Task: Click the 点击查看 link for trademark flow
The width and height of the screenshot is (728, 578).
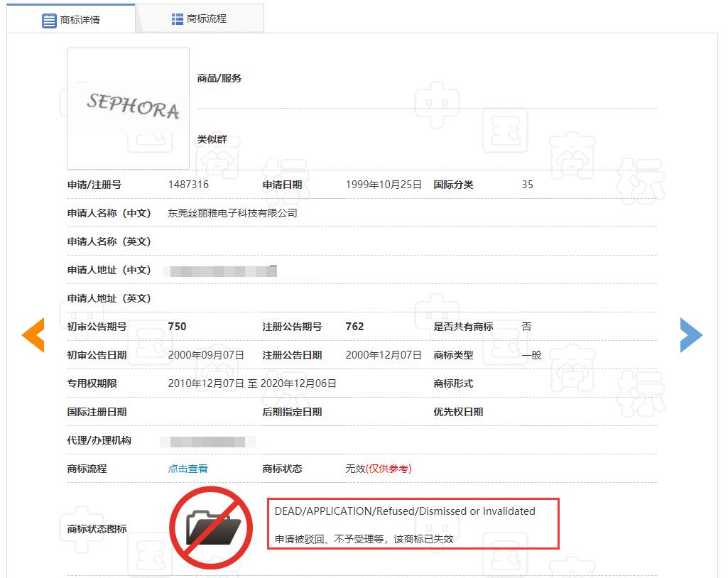Action: tap(188, 469)
